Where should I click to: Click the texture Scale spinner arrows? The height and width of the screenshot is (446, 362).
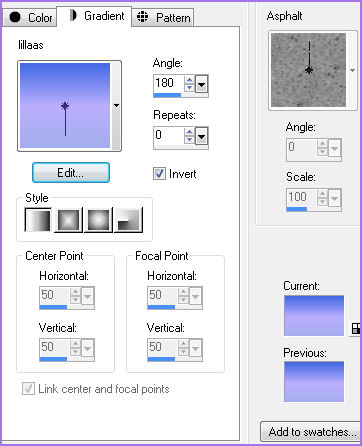click(323, 198)
